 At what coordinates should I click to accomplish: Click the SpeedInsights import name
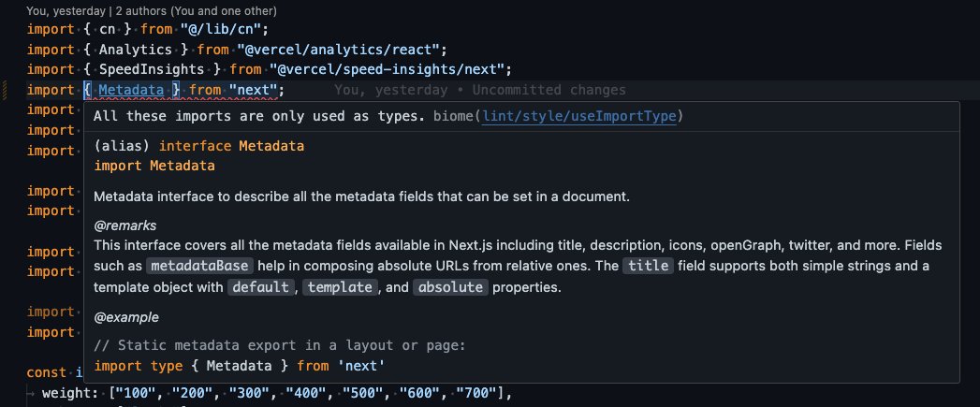coord(152,69)
